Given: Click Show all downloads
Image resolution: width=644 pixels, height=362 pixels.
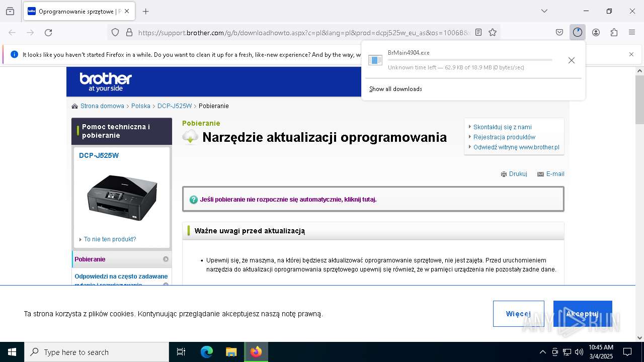Looking at the screenshot, I should [x=395, y=89].
